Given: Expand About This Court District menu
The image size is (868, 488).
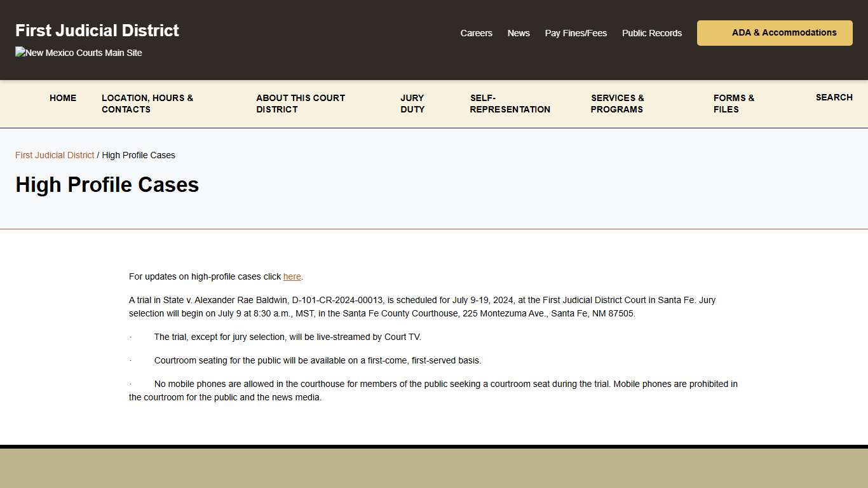Looking at the screenshot, I should (x=301, y=104).
